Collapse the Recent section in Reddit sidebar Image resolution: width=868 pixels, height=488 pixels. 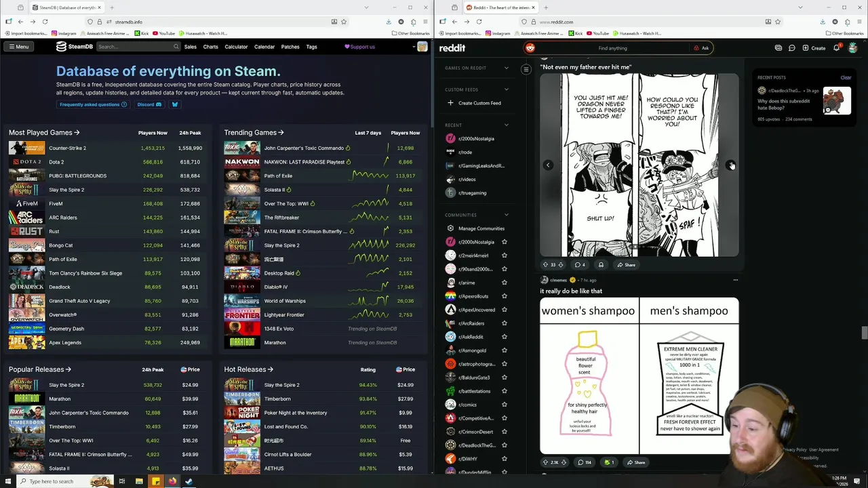tap(506, 125)
